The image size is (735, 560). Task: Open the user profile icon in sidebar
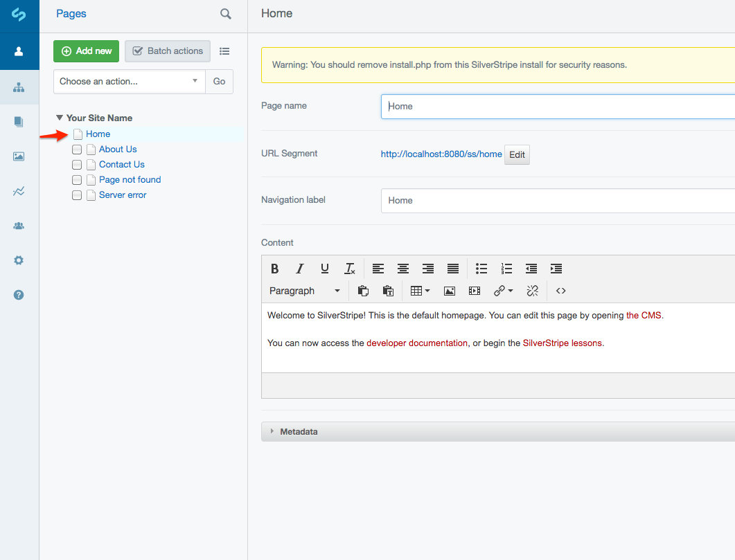(19, 51)
